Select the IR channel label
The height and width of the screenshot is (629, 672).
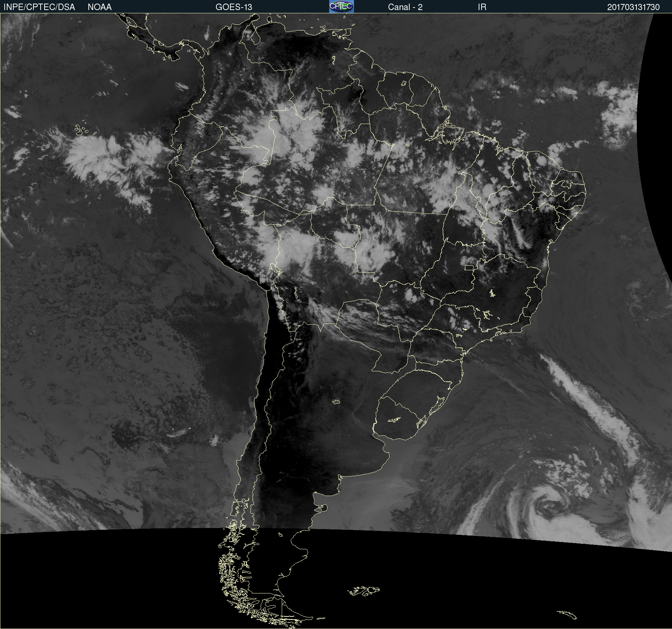(x=482, y=7)
